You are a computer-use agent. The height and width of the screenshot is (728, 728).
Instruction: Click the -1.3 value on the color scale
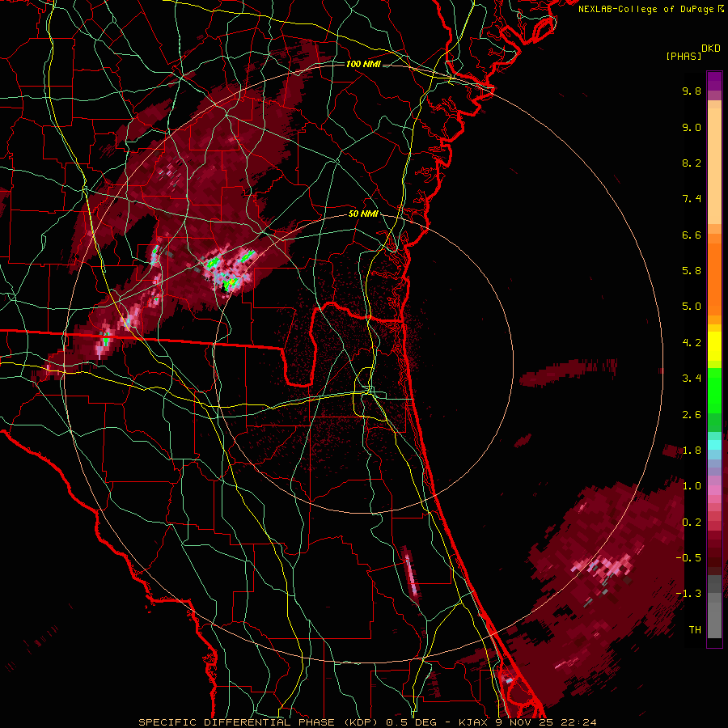click(688, 594)
